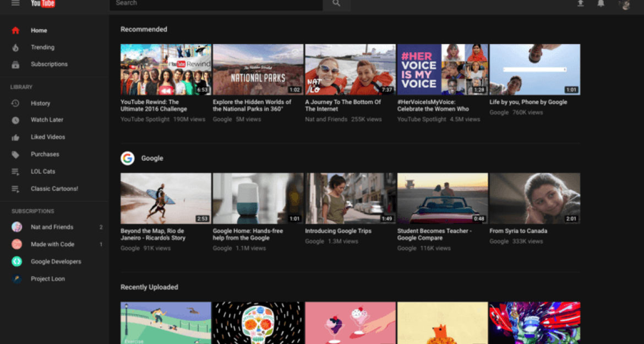The height and width of the screenshot is (344, 644).
Task: Open the ice cream sundaes thumbnail
Action: point(350,323)
